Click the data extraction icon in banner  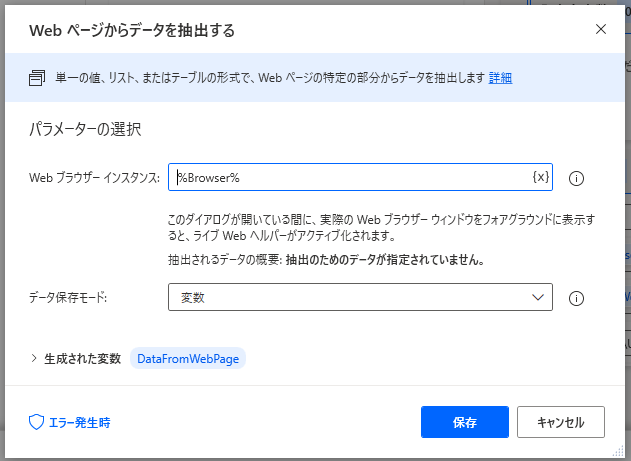click(x=37, y=78)
